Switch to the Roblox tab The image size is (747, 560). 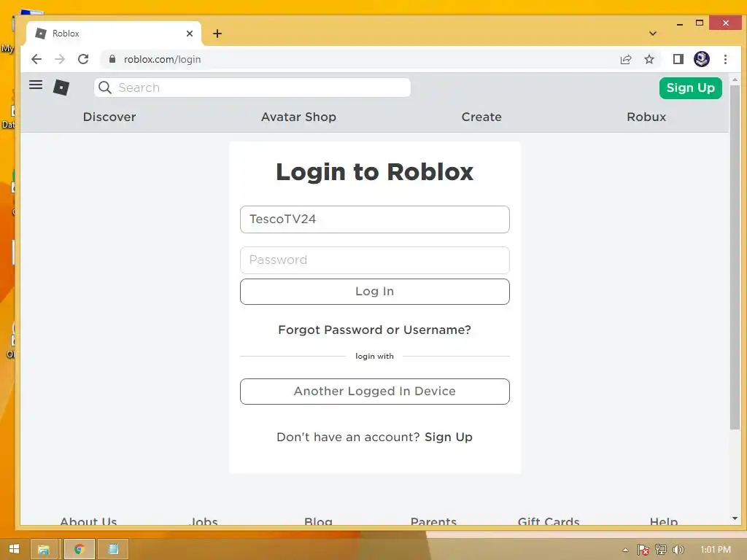click(x=115, y=34)
